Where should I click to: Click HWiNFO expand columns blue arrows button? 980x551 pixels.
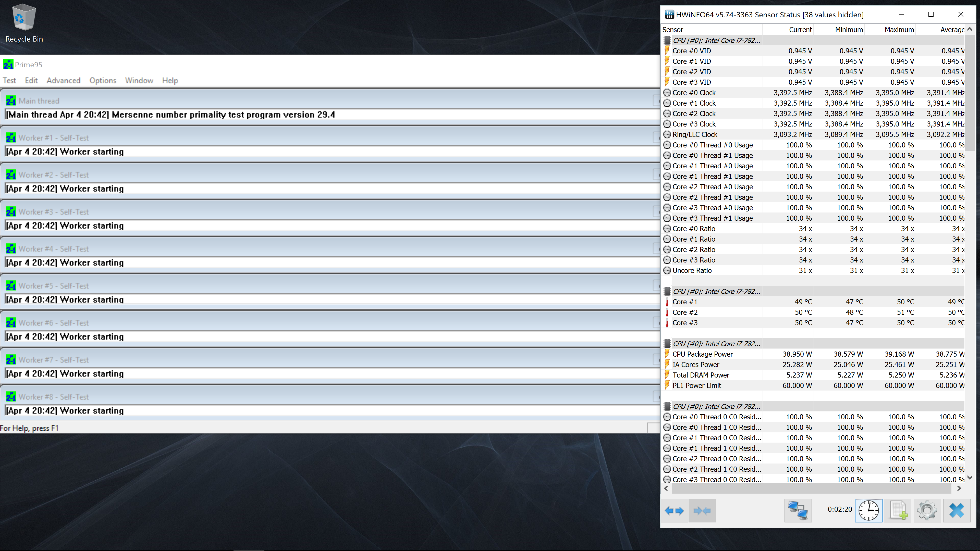click(x=674, y=510)
